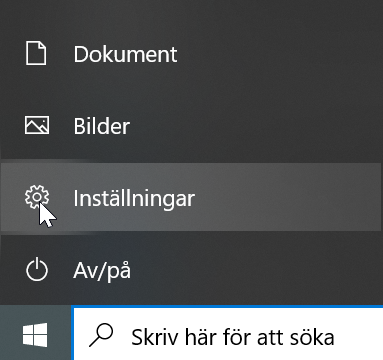This screenshot has height=360, width=383.
Task: Click the Bilder picture icon
Action: click(37, 125)
